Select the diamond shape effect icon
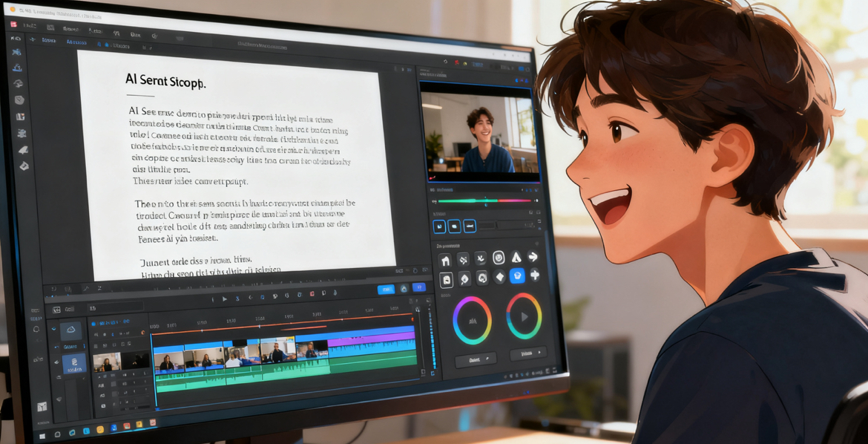 [500, 277]
